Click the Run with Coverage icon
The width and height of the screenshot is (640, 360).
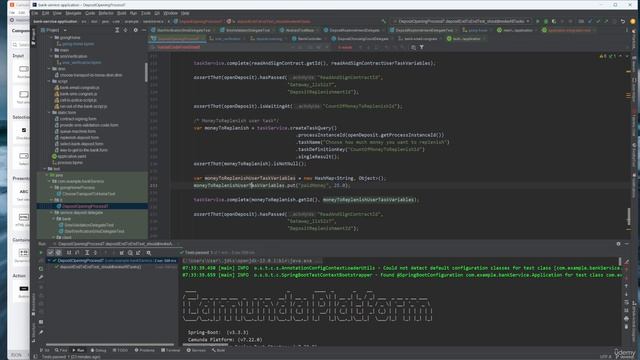click(x=554, y=21)
